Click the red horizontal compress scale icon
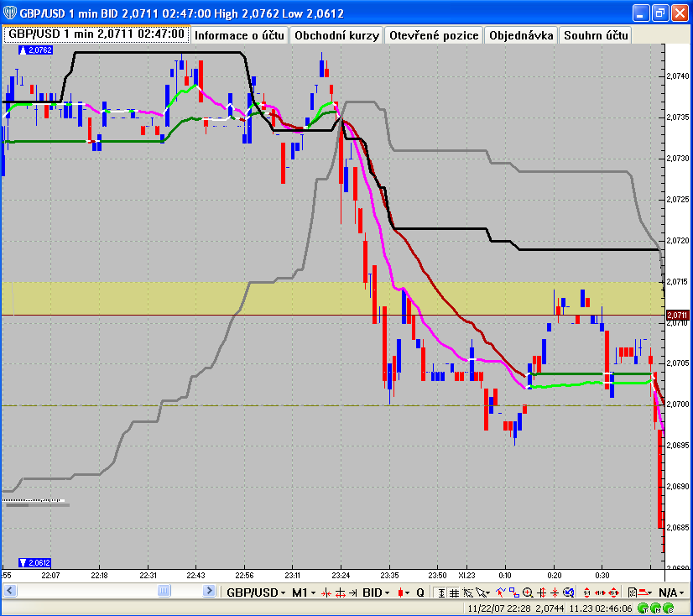The height and width of the screenshot is (616, 693). (x=542, y=593)
